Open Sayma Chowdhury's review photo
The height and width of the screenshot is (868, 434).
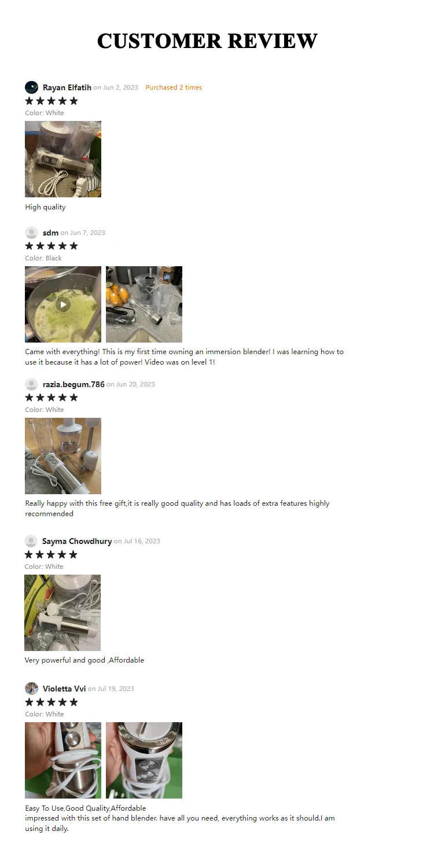point(62,613)
